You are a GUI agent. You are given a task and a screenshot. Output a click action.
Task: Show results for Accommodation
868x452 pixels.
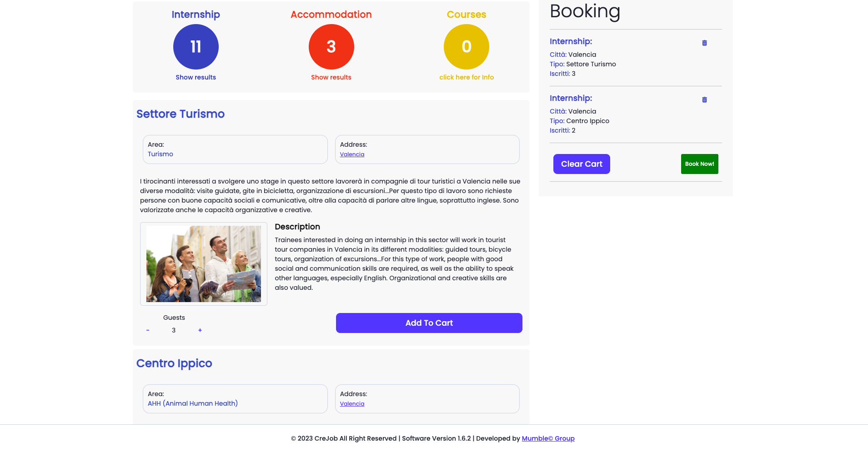tap(331, 77)
